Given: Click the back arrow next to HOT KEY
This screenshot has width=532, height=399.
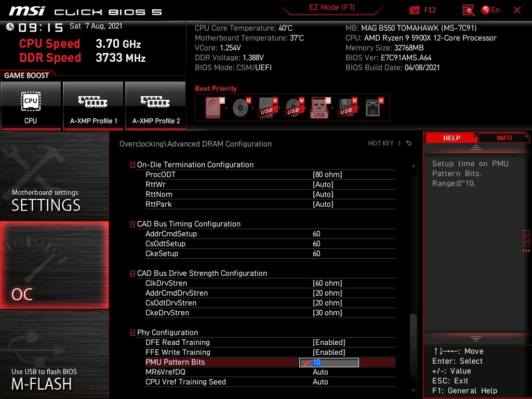Looking at the screenshot, I should click(409, 143).
